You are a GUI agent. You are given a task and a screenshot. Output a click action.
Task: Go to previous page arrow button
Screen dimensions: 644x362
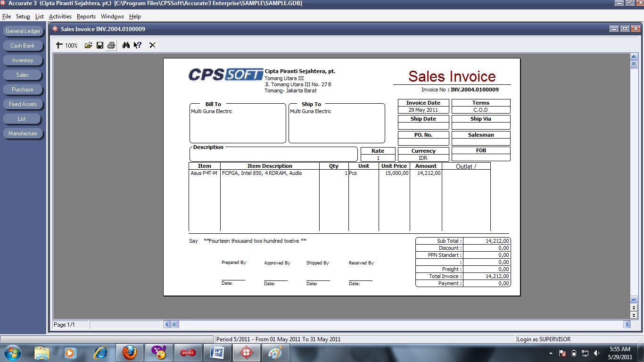tap(634, 308)
